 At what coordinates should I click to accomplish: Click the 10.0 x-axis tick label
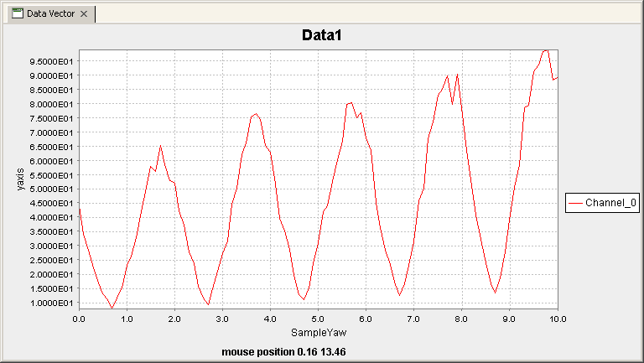[557, 319]
